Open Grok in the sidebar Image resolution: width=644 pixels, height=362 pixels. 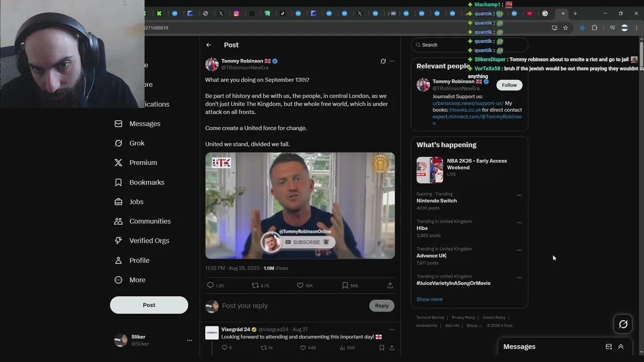click(x=130, y=143)
